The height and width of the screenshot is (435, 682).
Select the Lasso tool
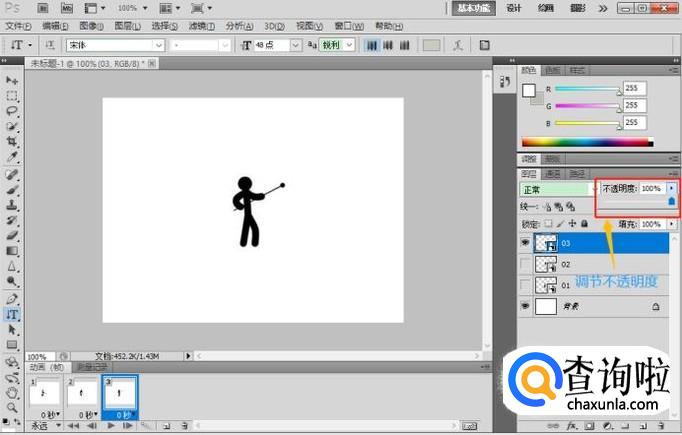[x=13, y=111]
